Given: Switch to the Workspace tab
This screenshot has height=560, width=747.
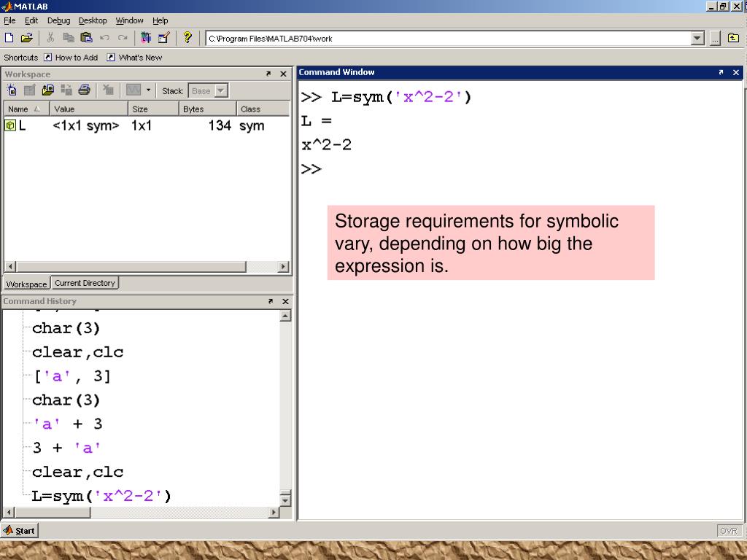Looking at the screenshot, I should tap(27, 284).
